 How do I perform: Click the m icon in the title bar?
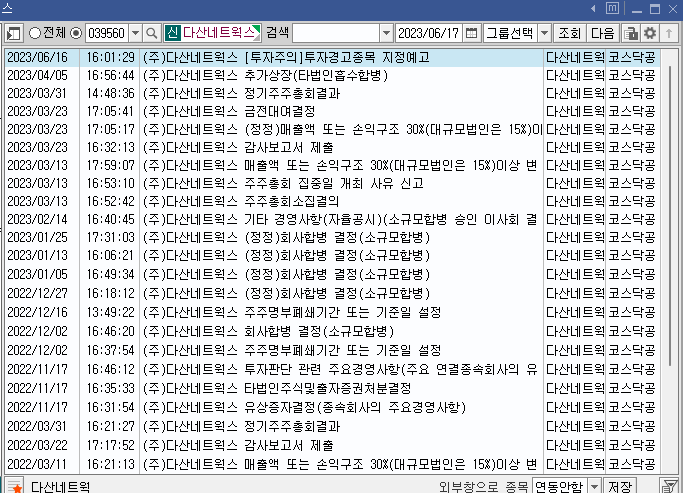612,8
